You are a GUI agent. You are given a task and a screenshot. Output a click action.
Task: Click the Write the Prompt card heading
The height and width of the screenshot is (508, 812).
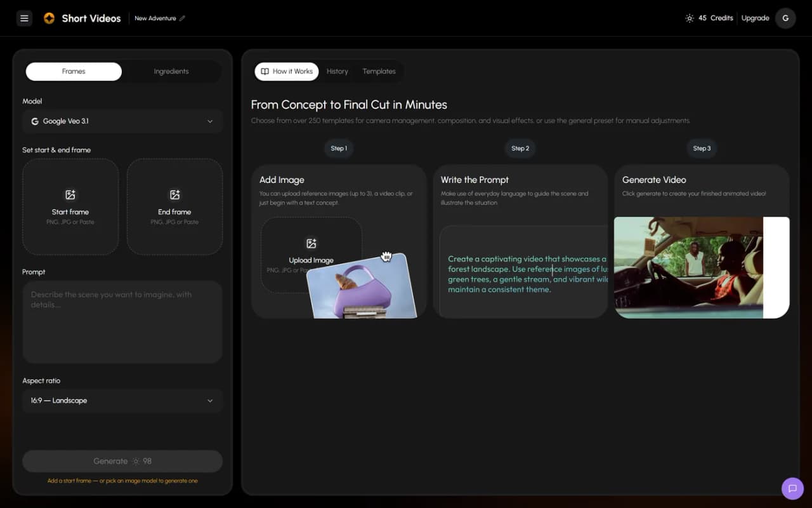[x=475, y=180]
